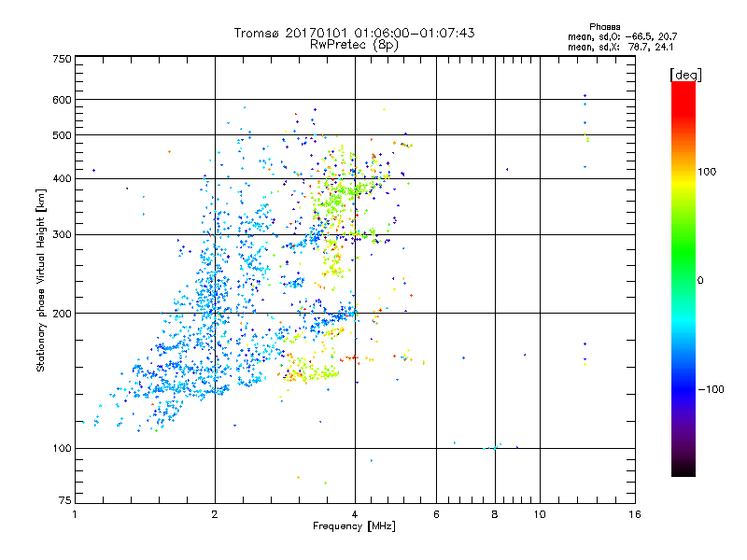Click the "[deg]" colorbar label
This screenshot has height=560, width=747.
685,75
